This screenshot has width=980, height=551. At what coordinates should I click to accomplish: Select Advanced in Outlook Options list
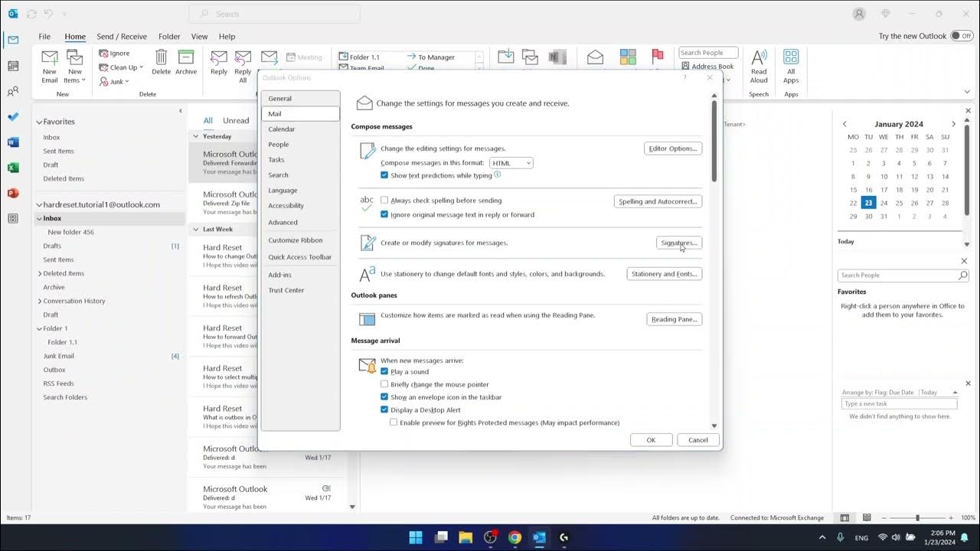point(283,223)
